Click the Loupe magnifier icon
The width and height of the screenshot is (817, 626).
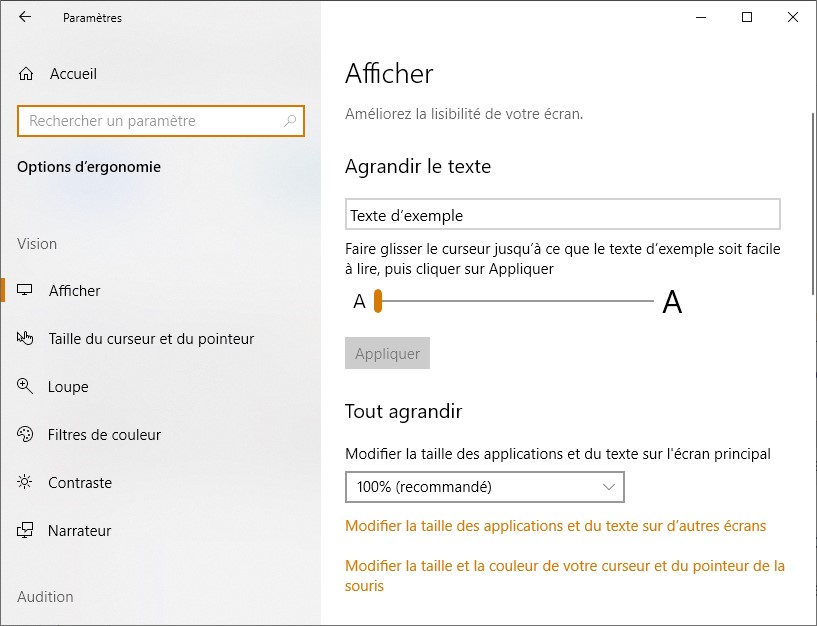pos(26,387)
